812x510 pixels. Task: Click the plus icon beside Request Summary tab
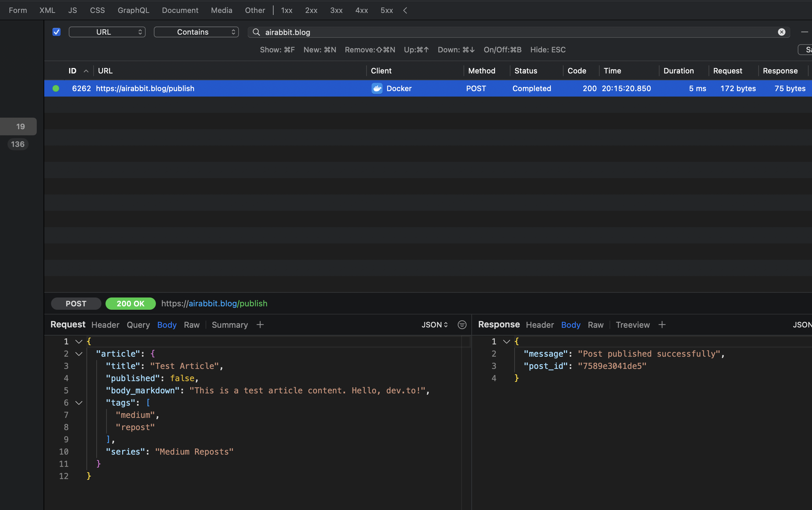[260, 325]
